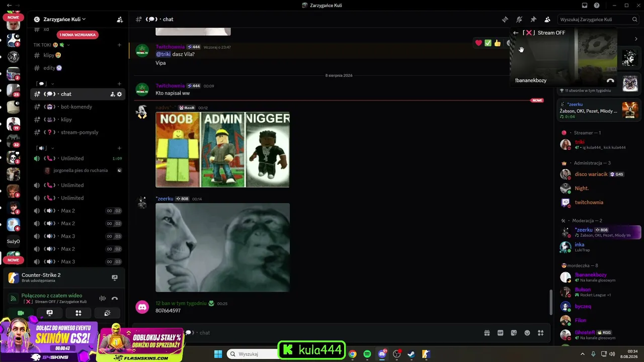The width and height of the screenshot is (644, 362).
Task: Start screen share from voice controls
Action: pyautogui.click(x=49, y=313)
